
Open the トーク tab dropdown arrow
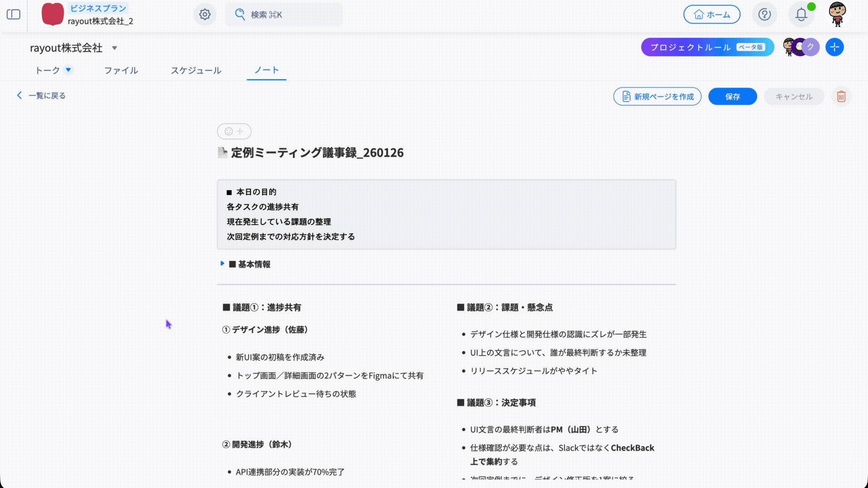click(x=68, y=70)
